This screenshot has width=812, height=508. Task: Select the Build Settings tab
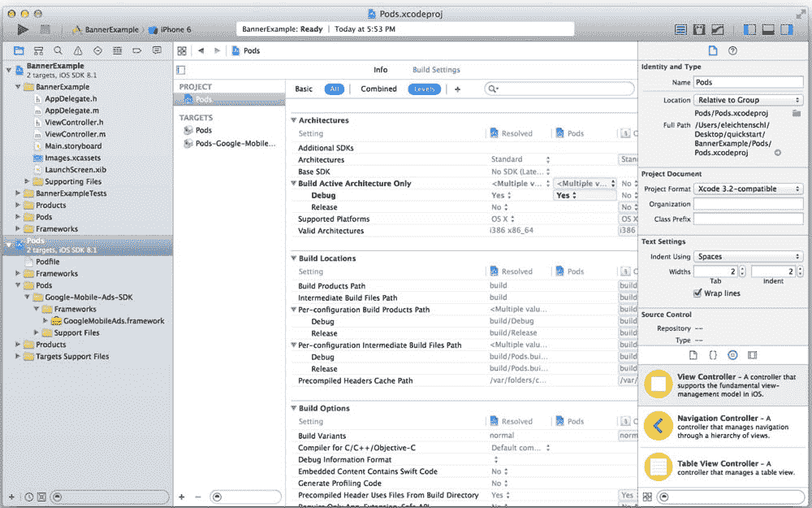point(436,70)
